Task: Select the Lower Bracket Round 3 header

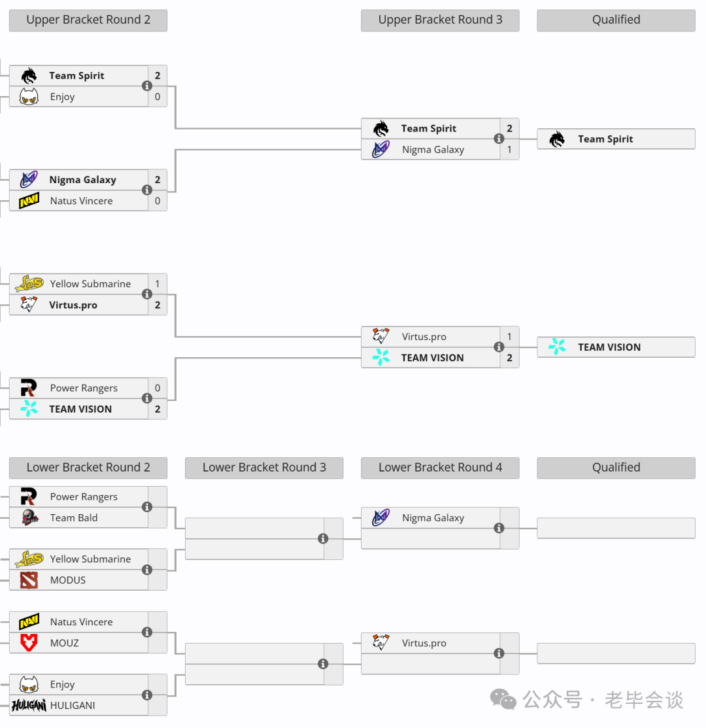Action: coord(264,468)
